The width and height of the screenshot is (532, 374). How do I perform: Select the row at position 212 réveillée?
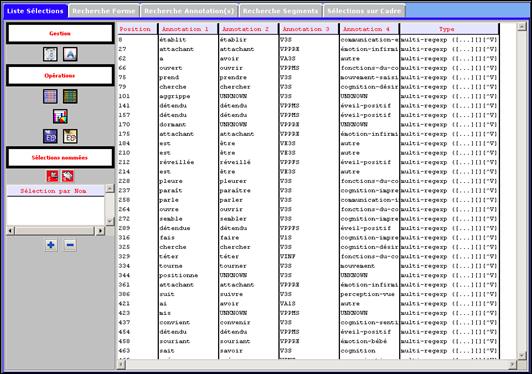[308, 162]
